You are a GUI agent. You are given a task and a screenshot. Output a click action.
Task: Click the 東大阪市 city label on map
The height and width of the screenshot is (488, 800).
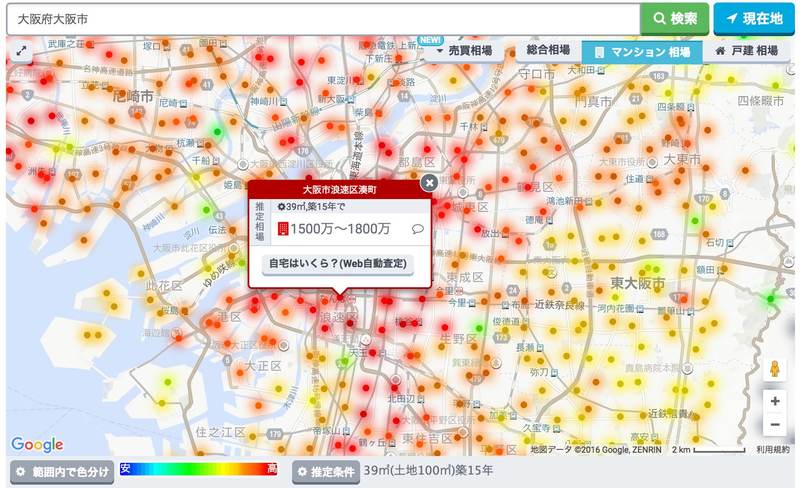coord(638,283)
